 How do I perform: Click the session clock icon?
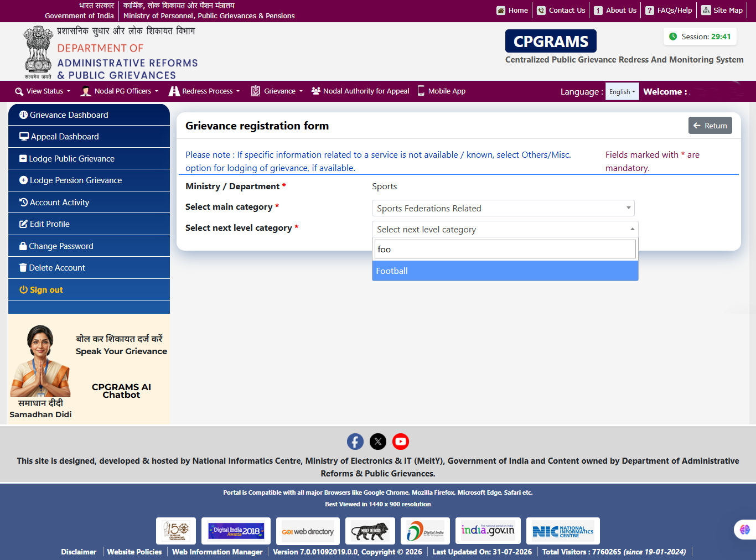pos(673,37)
